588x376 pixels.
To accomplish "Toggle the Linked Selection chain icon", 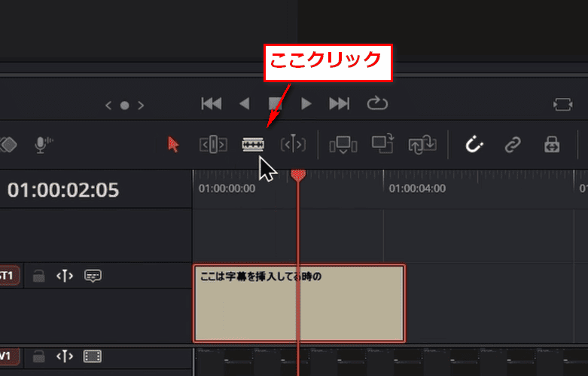I will click(513, 145).
